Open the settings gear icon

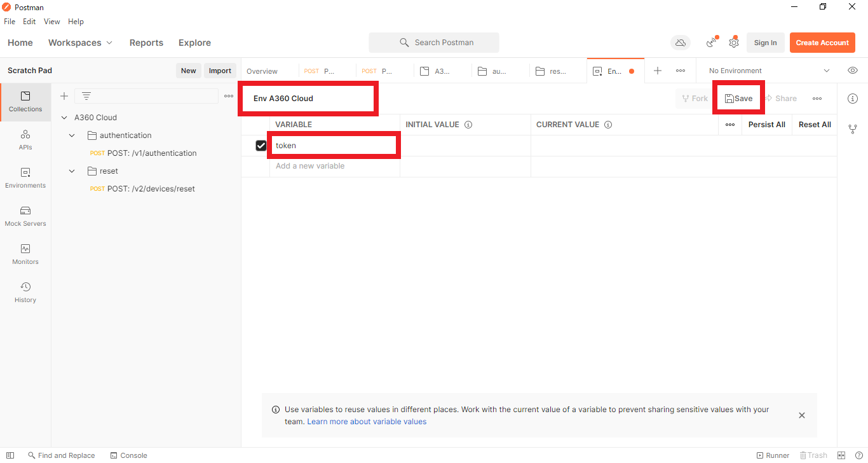click(x=734, y=43)
